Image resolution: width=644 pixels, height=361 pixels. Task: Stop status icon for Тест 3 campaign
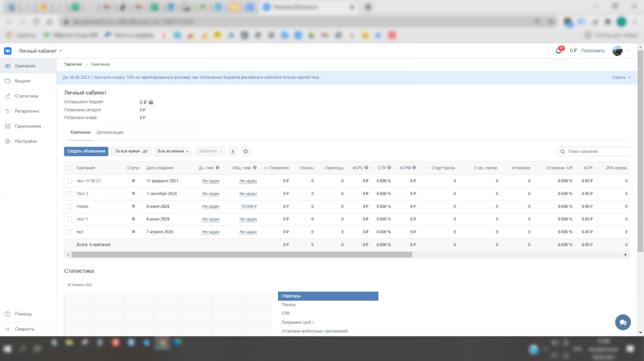click(134, 193)
